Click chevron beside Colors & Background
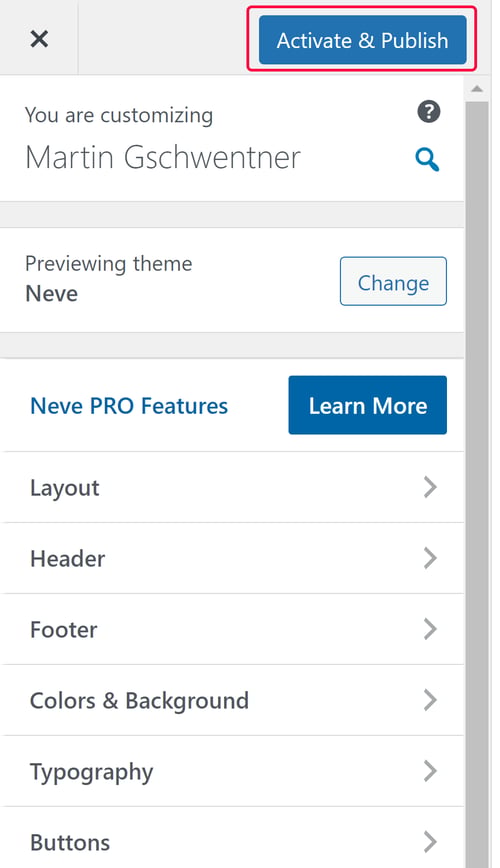This screenshot has height=868, width=500. (430, 700)
